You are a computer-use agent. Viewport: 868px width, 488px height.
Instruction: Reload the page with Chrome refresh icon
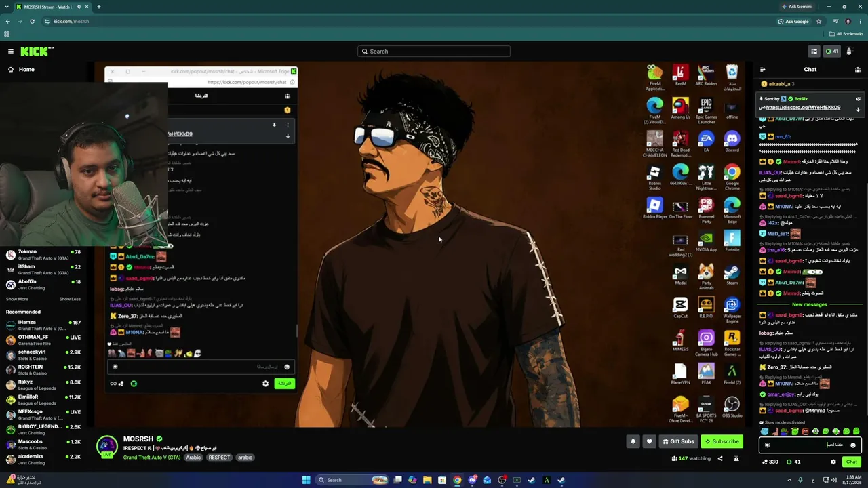click(x=33, y=21)
